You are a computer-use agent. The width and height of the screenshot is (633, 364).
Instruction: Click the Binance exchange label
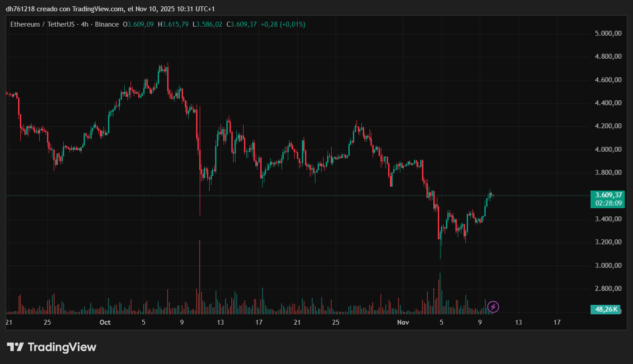tap(106, 24)
